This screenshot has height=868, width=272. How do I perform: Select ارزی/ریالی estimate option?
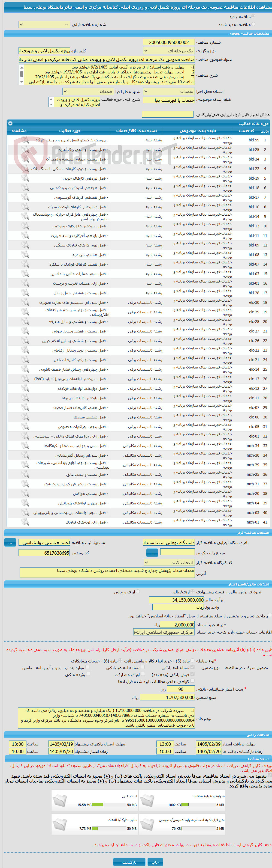(193, 591)
